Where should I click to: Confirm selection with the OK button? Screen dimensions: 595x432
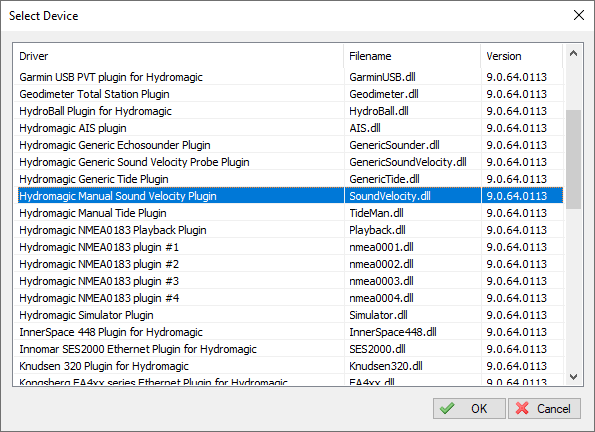(x=469, y=408)
